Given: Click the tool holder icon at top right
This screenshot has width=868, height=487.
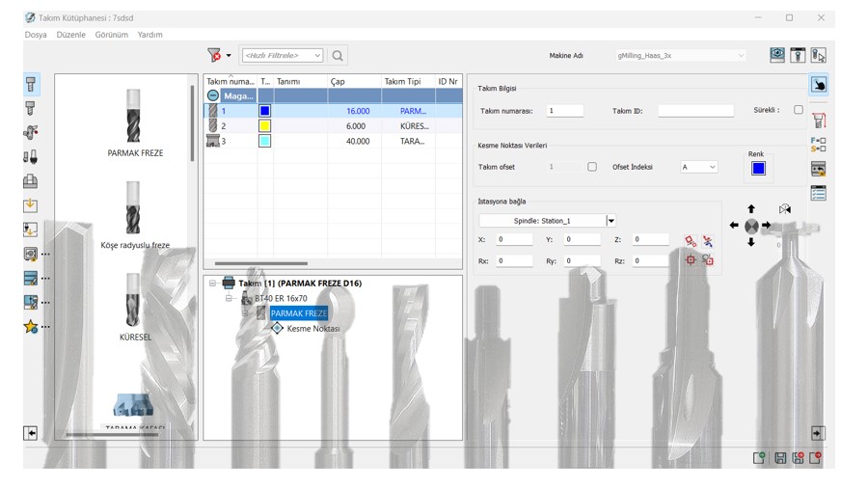Looking at the screenshot, I should 798,55.
